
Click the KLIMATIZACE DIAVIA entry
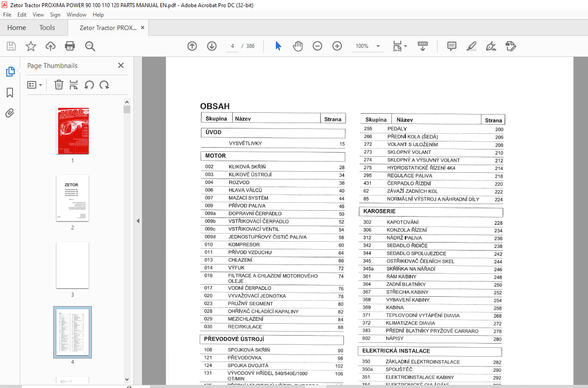(x=411, y=323)
